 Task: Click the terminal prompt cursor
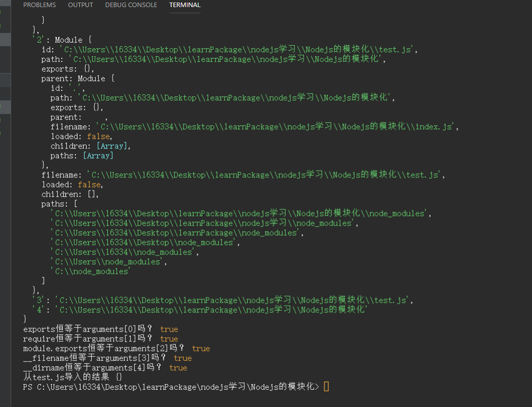click(x=326, y=387)
